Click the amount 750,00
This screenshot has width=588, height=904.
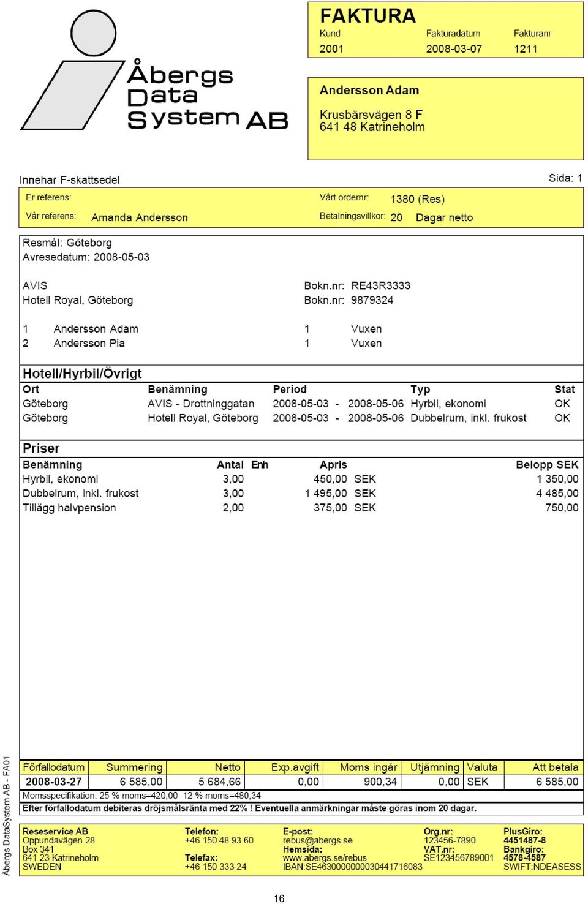(x=562, y=508)
